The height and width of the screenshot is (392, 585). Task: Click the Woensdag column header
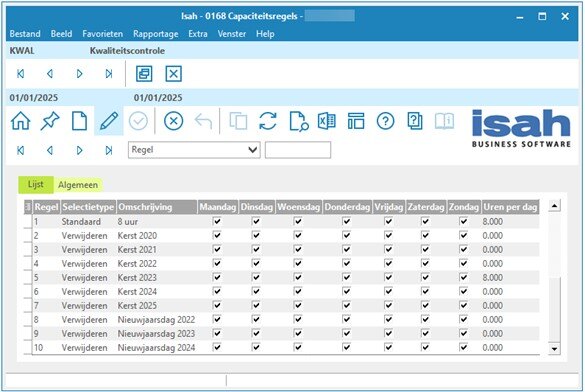point(298,207)
